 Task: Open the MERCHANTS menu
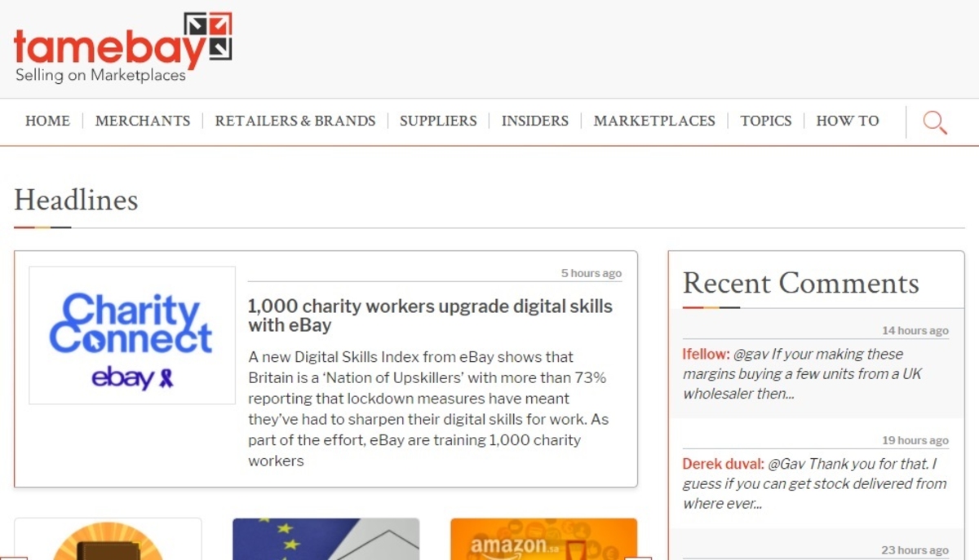coord(143,121)
